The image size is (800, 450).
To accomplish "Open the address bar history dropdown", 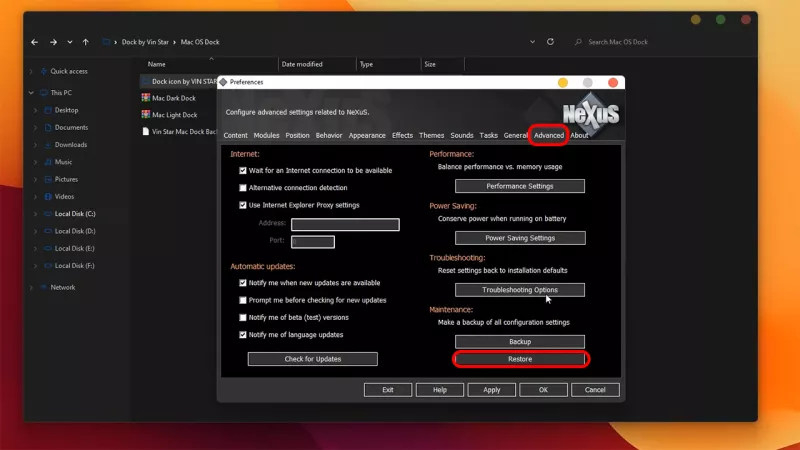I will point(532,42).
